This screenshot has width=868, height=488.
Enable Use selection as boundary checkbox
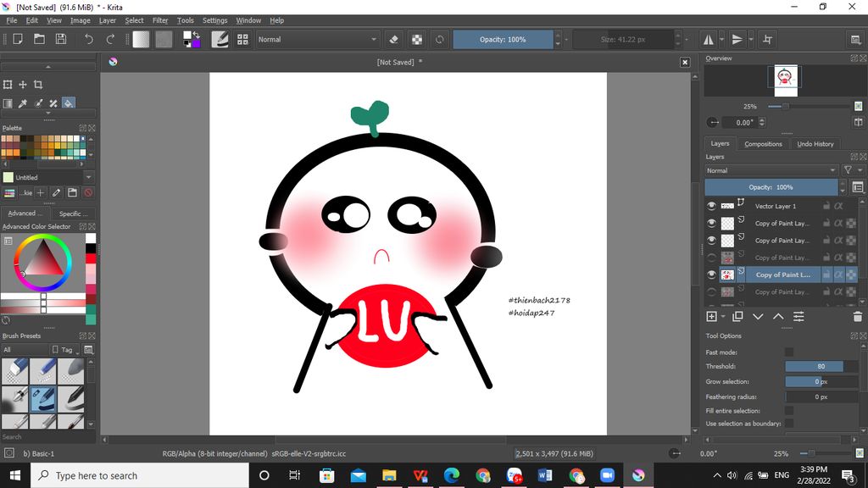tap(789, 424)
